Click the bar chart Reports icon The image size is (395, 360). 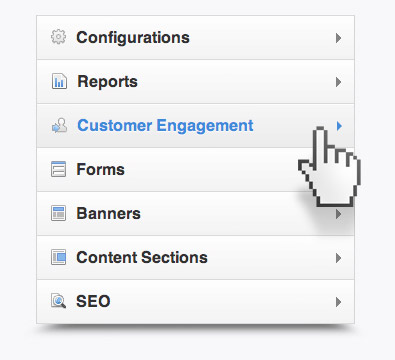pyautogui.click(x=59, y=81)
